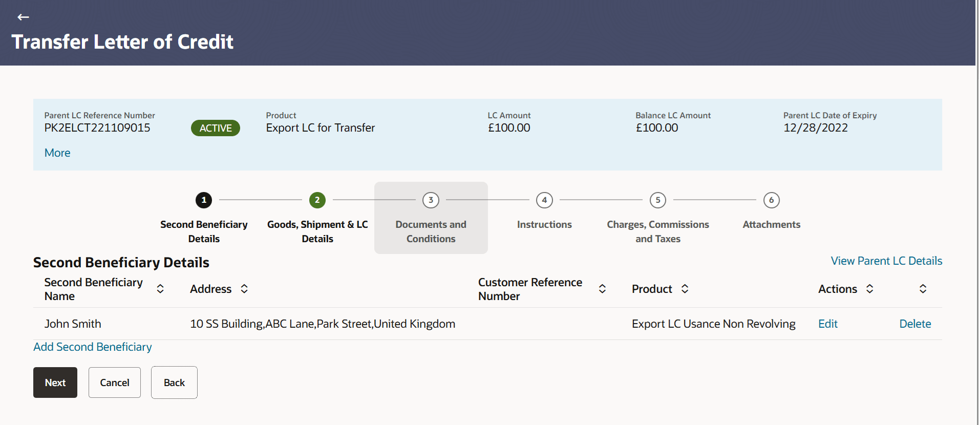The image size is (980, 425).
Task: Select step 2 Goods, Shipment & LC circle
Action: click(x=317, y=200)
